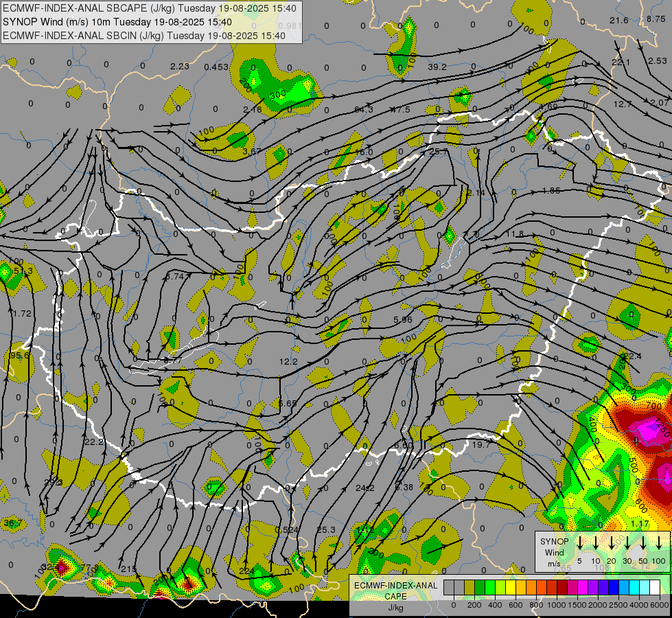Click the 16.0 value on the map
The height and width of the screenshot is (618, 672).
(364, 152)
